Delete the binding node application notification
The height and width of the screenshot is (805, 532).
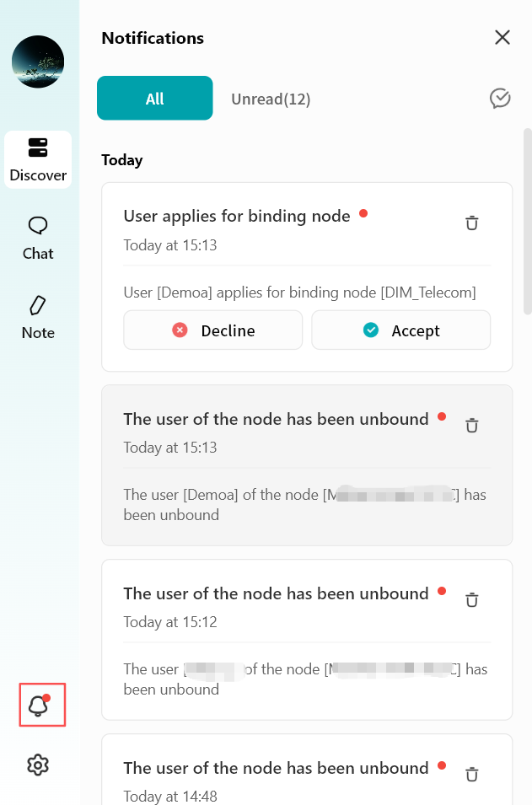(472, 223)
